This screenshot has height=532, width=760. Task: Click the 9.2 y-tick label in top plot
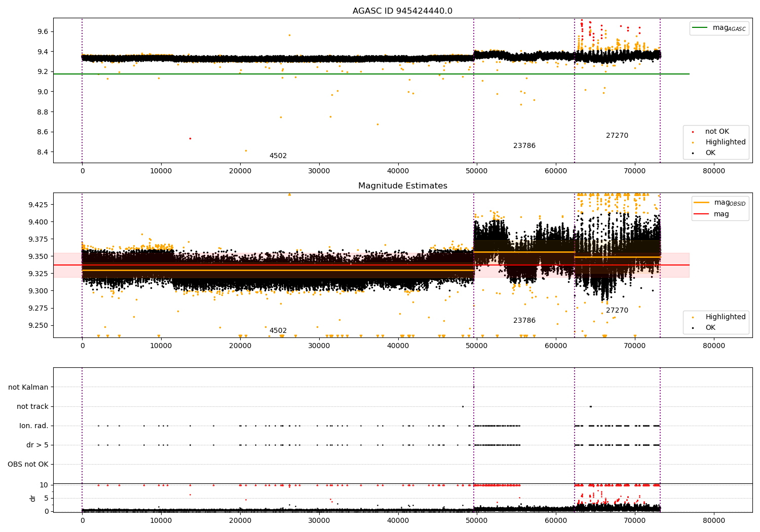coord(43,72)
